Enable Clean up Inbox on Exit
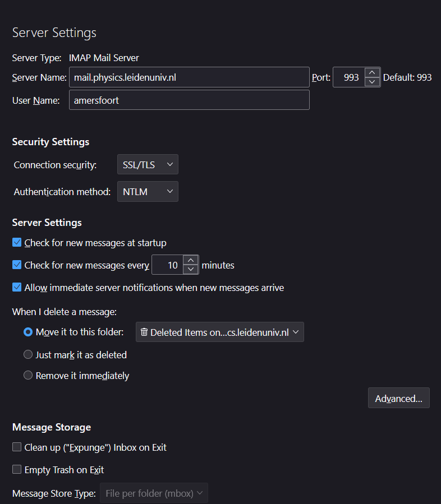441x504 pixels. [17, 447]
